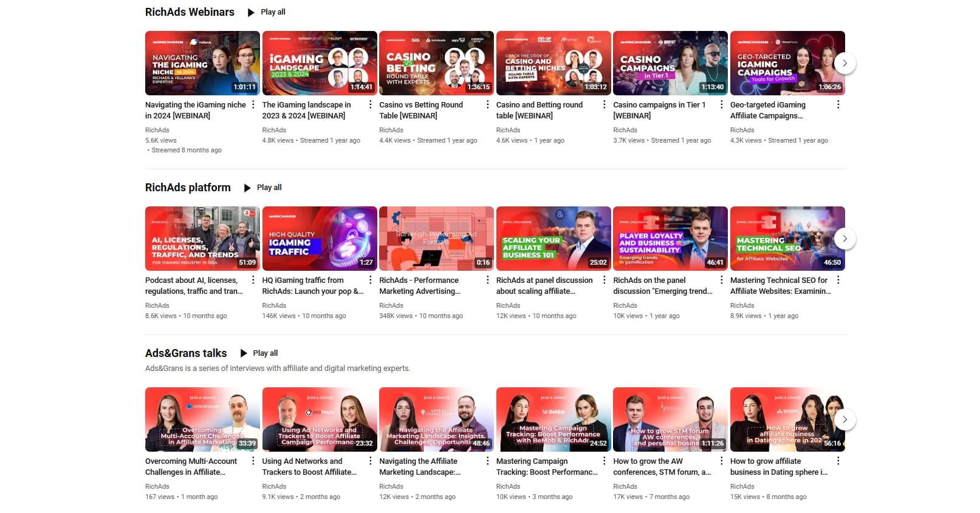Click title 'The iGaming landscape in 2023 & 2024'
This screenshot has height=513, width=980.
pos(307,110)
